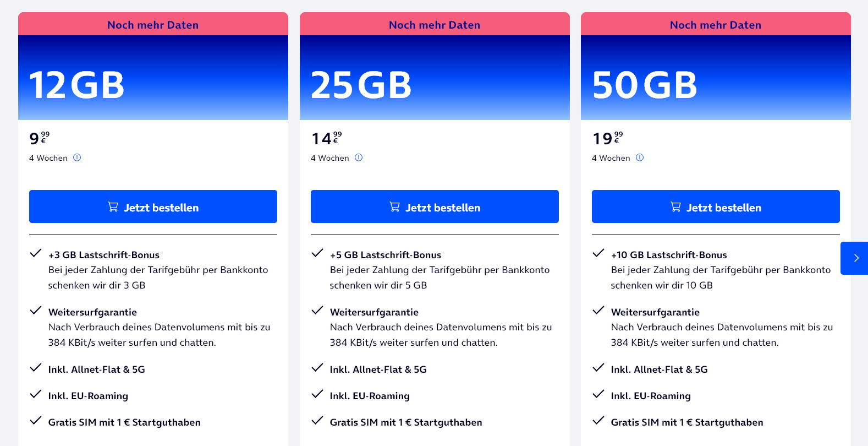Show next tariffs with right arrow
This screenshot has height=446, width=868.
click(855, 258)
